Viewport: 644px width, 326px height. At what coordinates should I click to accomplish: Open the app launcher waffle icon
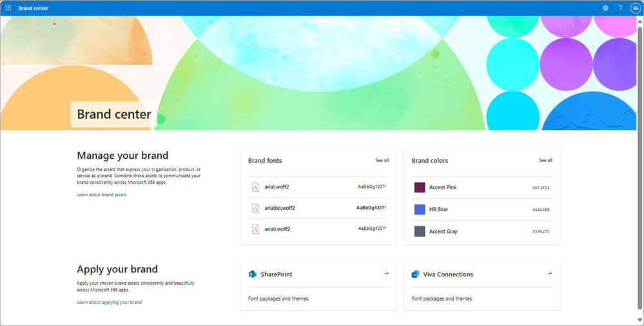[x=8, y=8]
